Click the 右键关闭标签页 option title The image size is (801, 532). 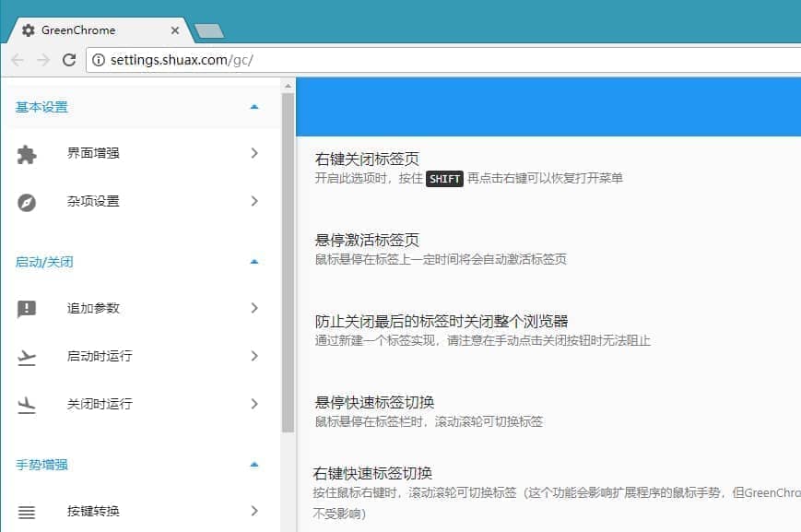point(367,159)
